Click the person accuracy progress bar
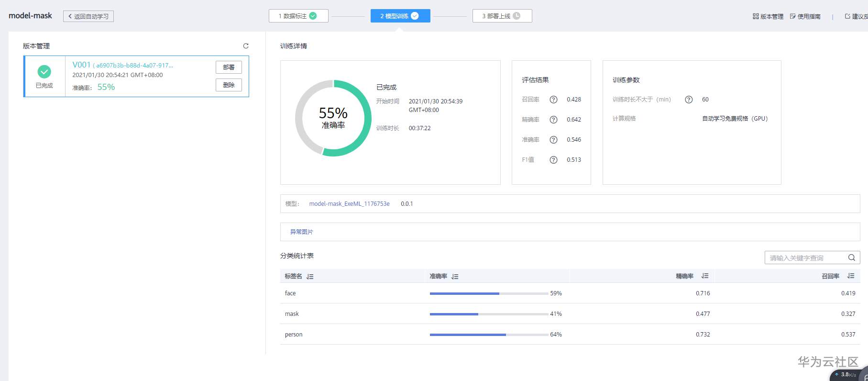868x381 pixels. click(x=489, y=335)
